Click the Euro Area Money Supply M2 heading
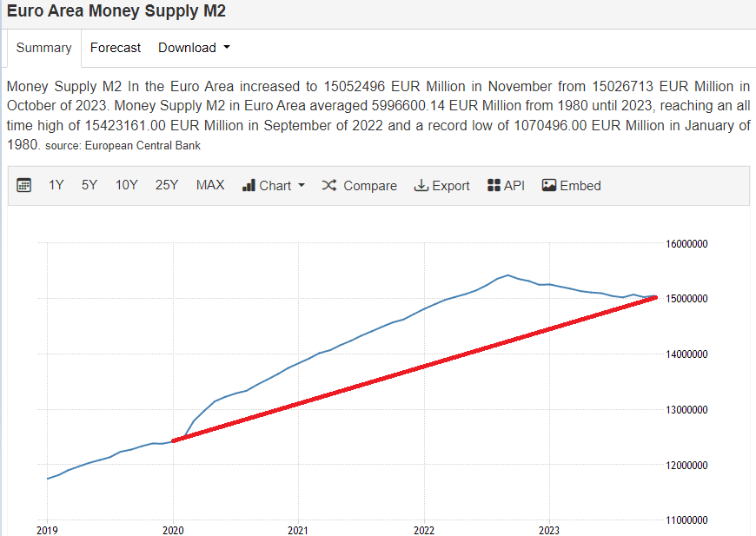Image resolution: width=756 pixels, height=536 pixels. point(116,10)
